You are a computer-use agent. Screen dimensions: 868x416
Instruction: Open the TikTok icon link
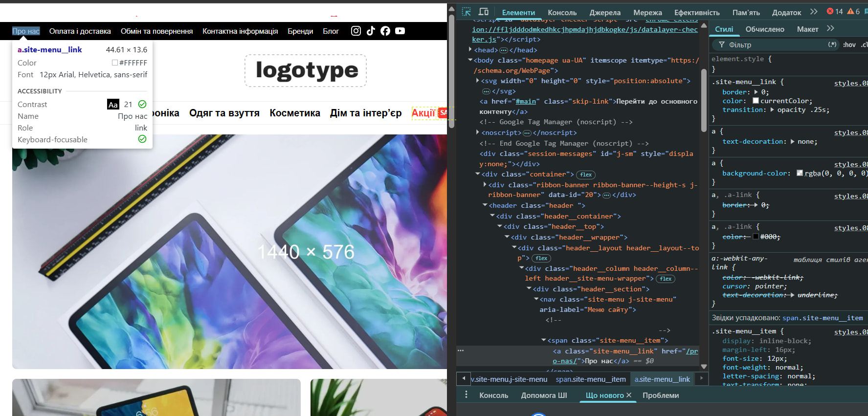coord(371,31)
